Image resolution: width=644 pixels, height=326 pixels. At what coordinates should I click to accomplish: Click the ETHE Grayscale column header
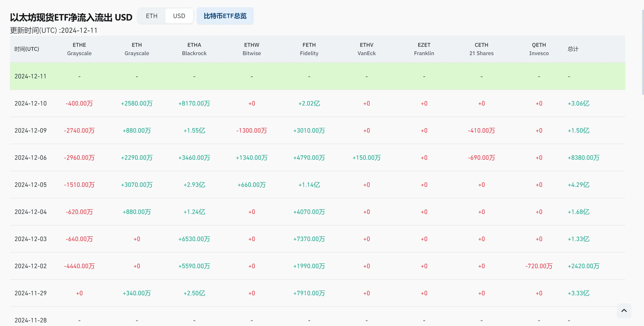click(79, 49)
